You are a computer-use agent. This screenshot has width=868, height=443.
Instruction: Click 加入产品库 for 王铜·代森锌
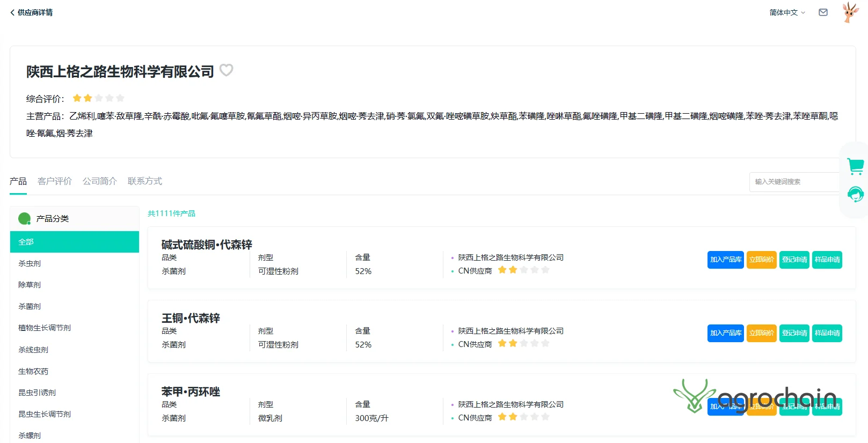[x=726, y=333]
